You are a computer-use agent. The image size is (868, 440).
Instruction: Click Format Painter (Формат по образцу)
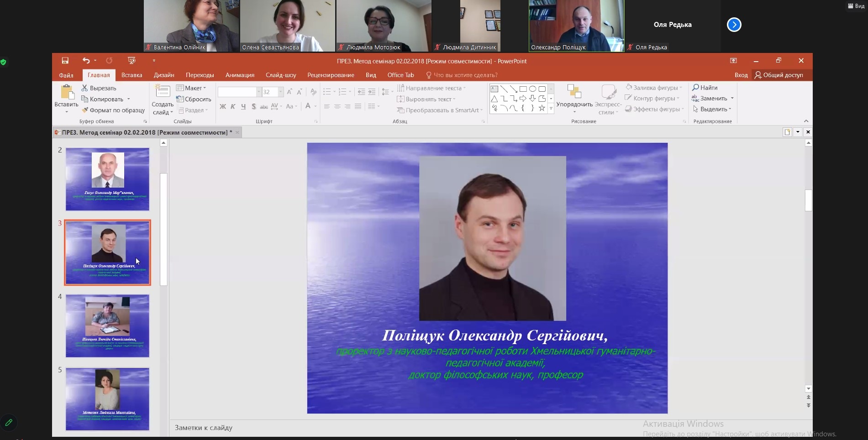tap(113, 110)
